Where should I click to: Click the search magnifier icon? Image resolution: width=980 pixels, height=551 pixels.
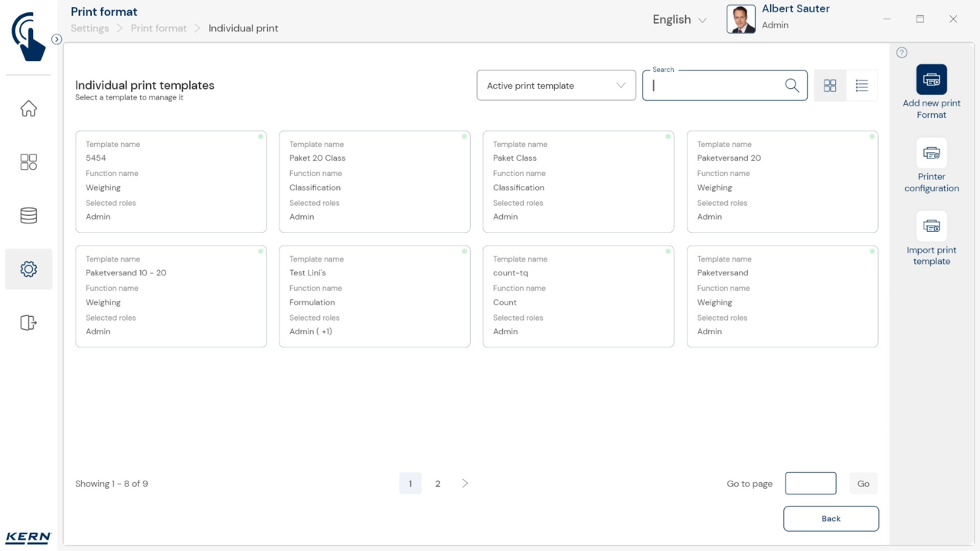coord(792,86)
